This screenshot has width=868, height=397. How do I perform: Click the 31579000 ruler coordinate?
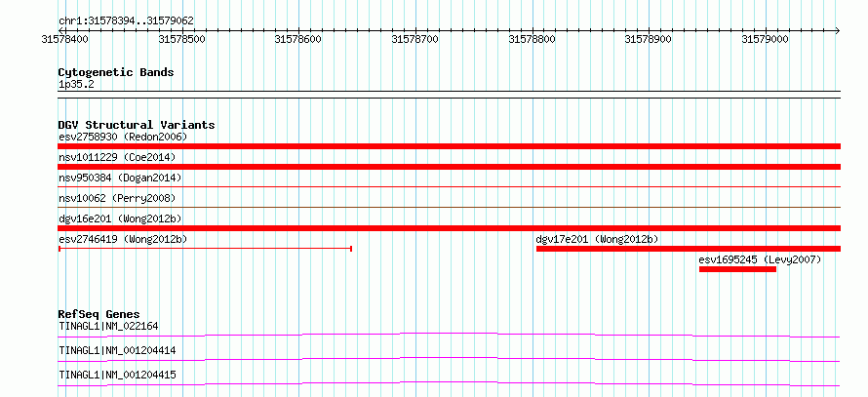[766, 39]
